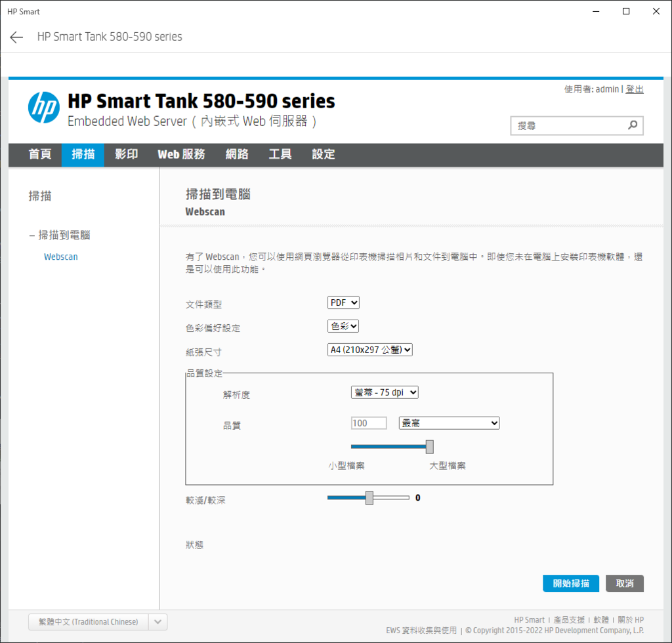Click the search magnifier icon
Viewport: 672px width, 643px height.
coord(633,125)
